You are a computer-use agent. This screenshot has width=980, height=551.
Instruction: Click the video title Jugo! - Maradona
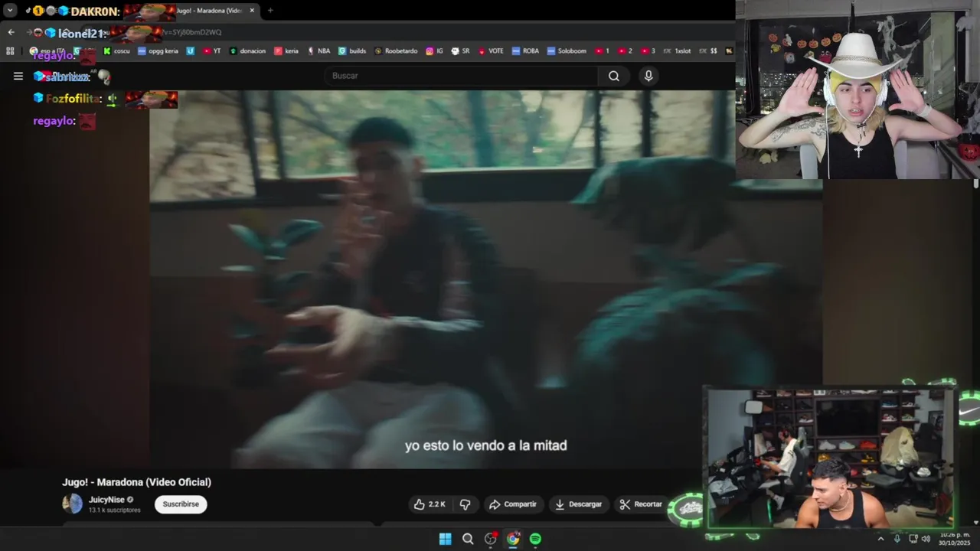(x=136, y=482)
